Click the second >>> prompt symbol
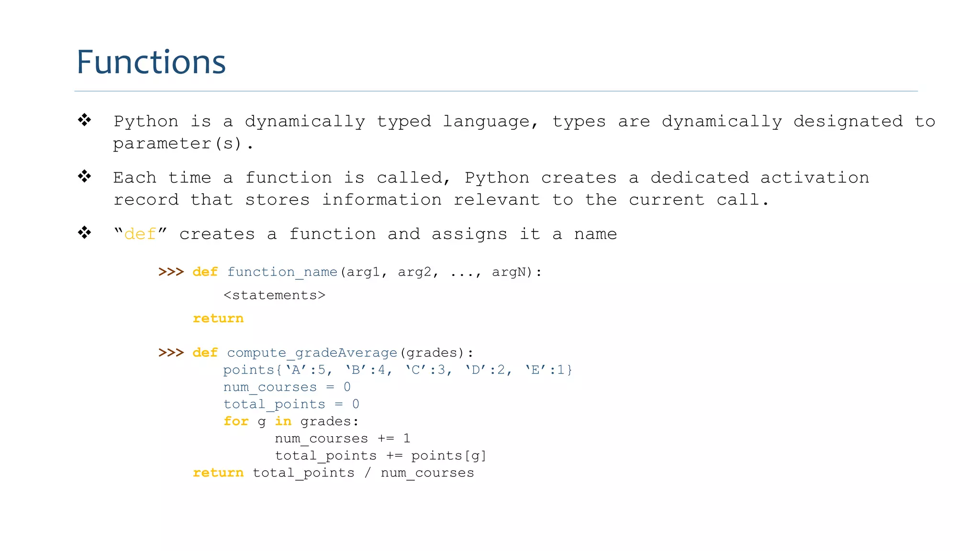The width and height of the screenshot is (980, 551). (x=171, y=353)
